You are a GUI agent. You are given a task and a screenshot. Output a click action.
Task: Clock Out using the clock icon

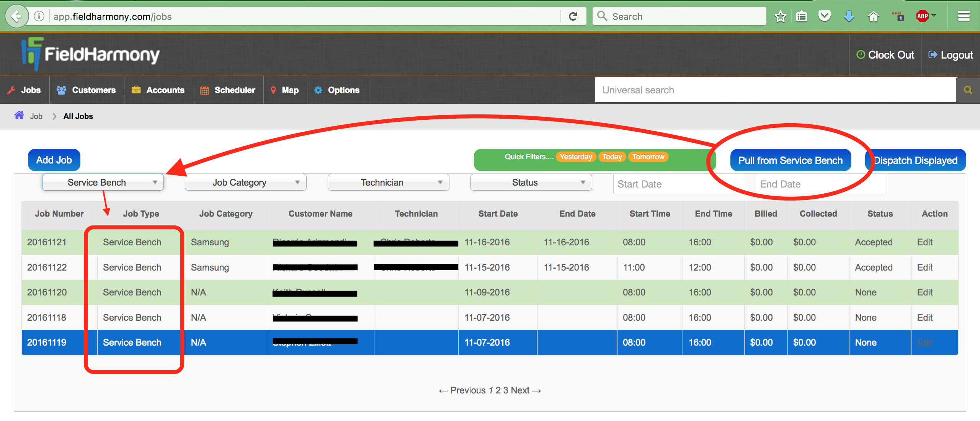861,55
